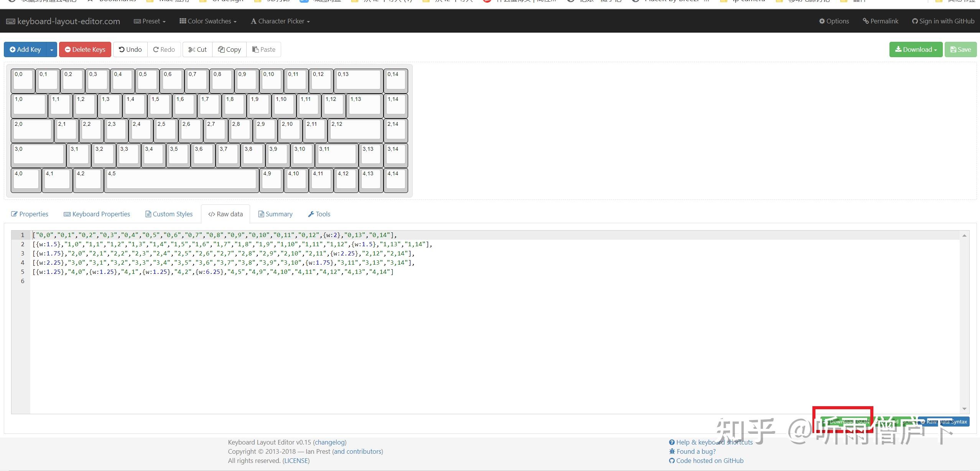Open the changelog link in footer
Screen dimensions: 980x471
click(x=330, y=442)
